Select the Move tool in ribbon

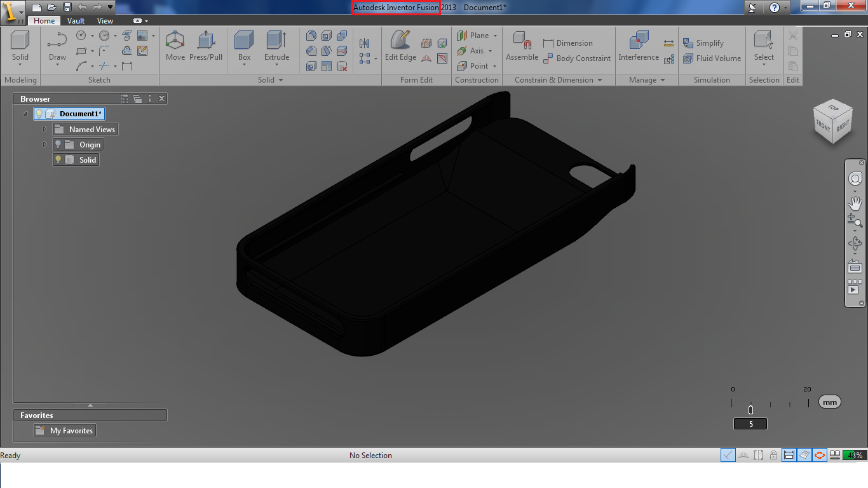pos(175,46)
